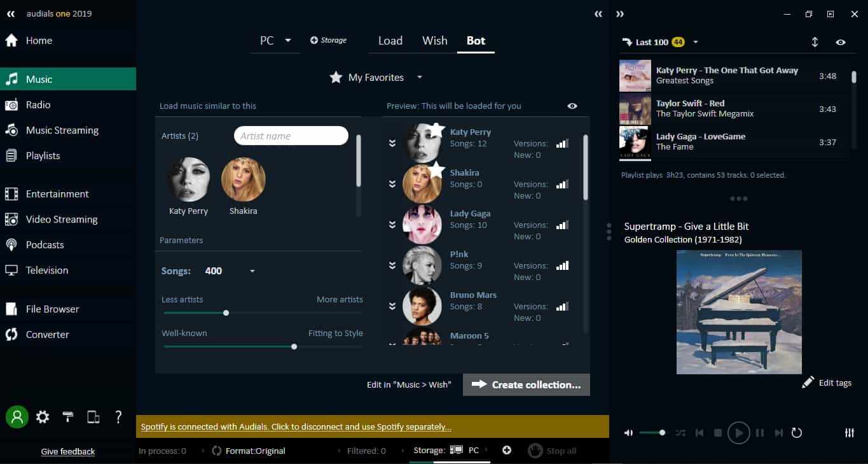
Task: Click add Storage button
Action: (x=328, y=40)
